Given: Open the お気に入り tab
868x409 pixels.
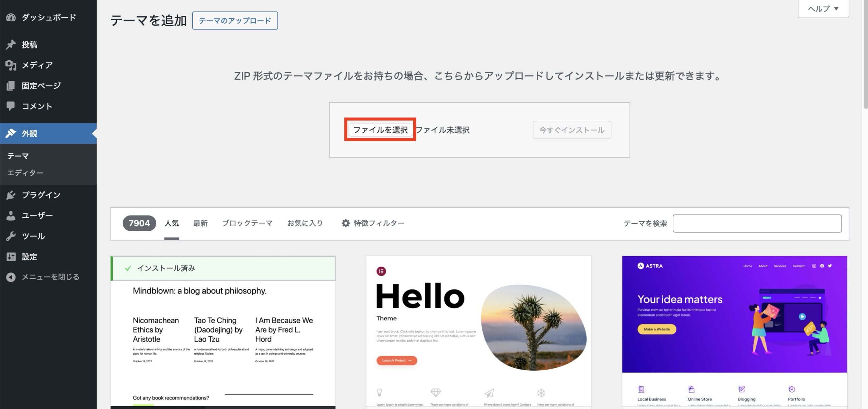Looking at the screenshot, I should [x=305, y=223].
